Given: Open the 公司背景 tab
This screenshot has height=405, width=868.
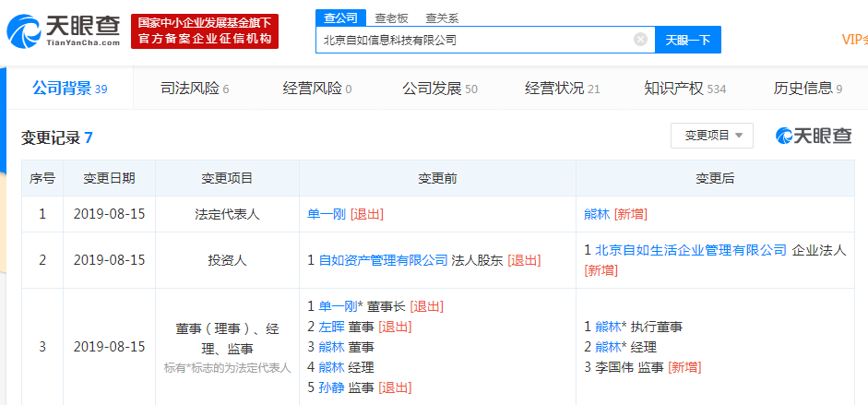Looking at the screenshot, I should 70,88.
